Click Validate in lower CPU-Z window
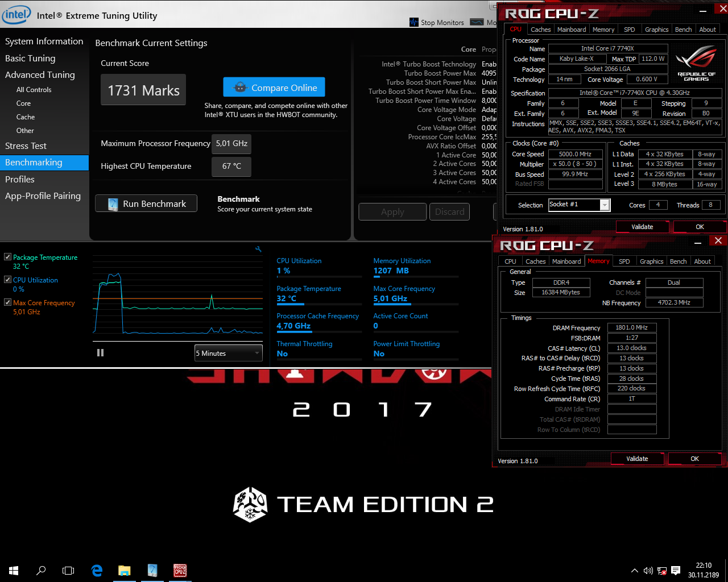 pyautogui.click(x=637, y=459)
